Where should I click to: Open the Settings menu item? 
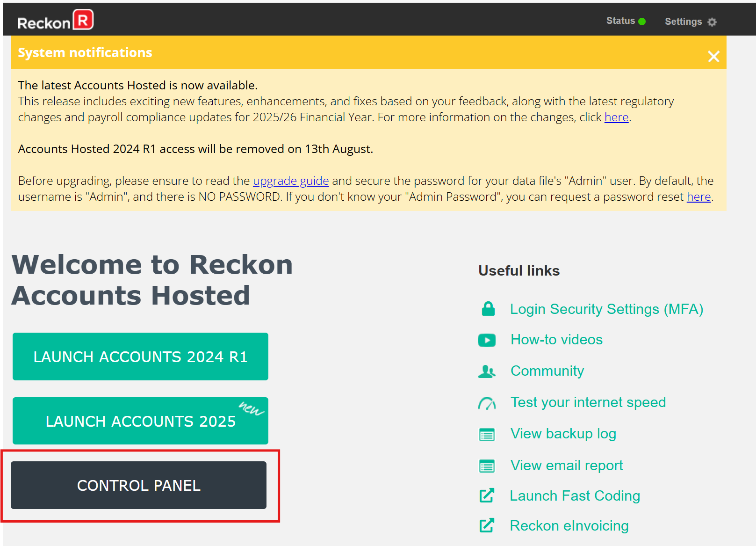tap(691, 22)
